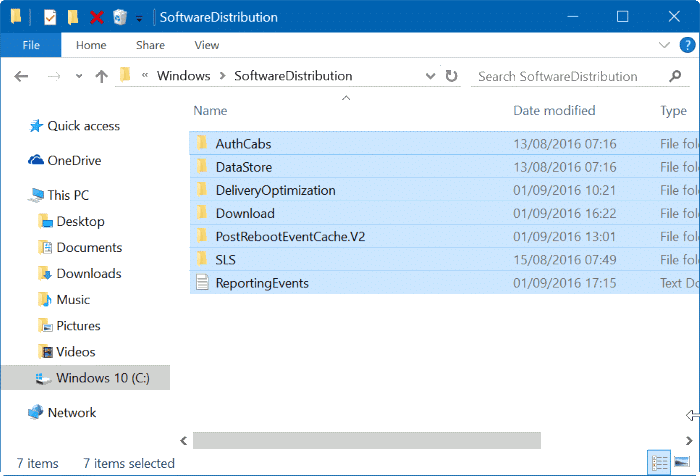700x476 pixels.
Task: Click the red X delete icon
Action: coord(96,17)
